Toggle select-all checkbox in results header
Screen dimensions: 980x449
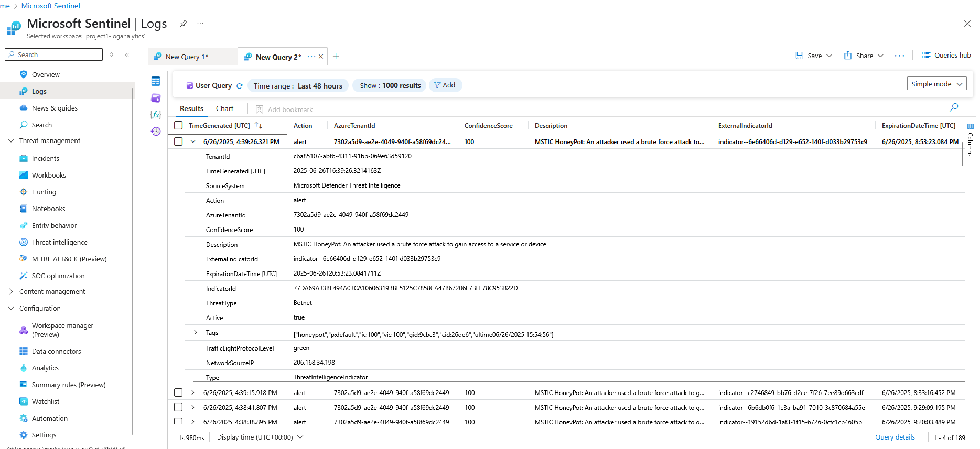pyautogui.click(x=178, y=125)
